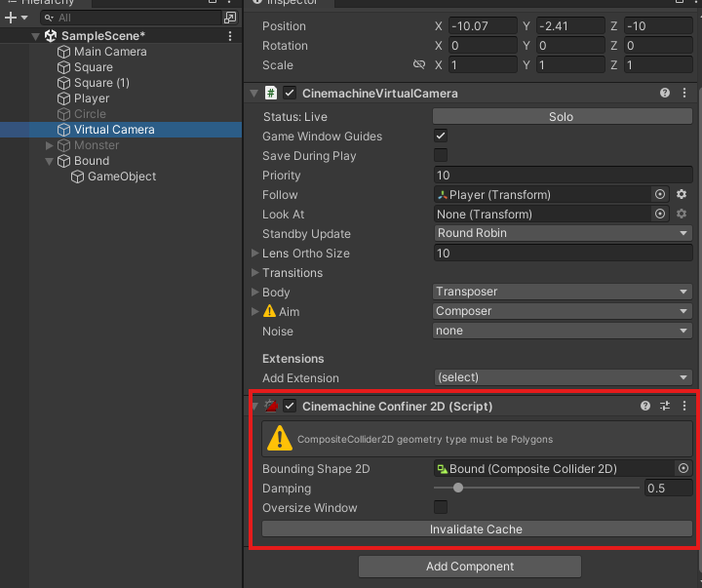Expand the Monster object in hierarchy
Viewport: 702px width, 588px height.
[x=50, y=145]
